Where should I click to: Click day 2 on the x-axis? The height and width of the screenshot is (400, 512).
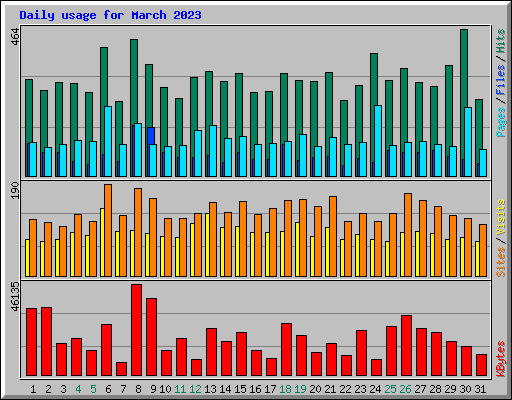48,389
